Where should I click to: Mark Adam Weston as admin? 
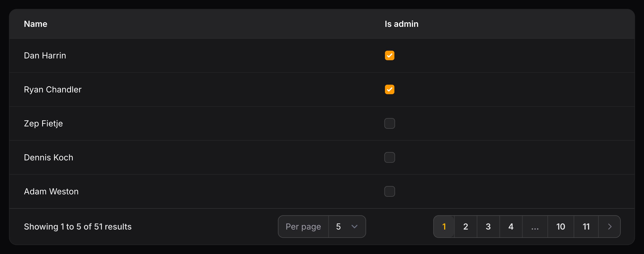[x=390, y=191]
